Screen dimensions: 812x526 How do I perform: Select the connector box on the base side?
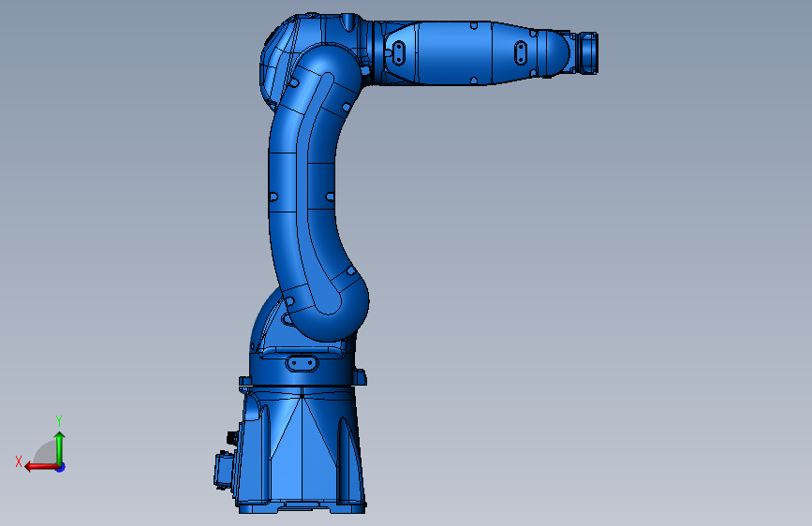pyautogui.click(x=223, y=469)
